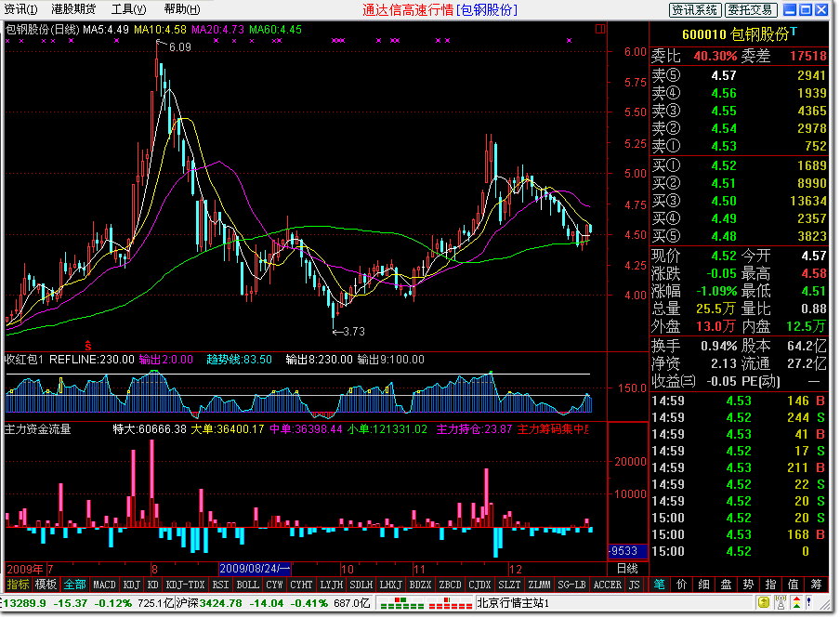The height and width of the screenshot is (618, 840).
Task: Select the 细 detail tab
Action: tap(704, 585)
